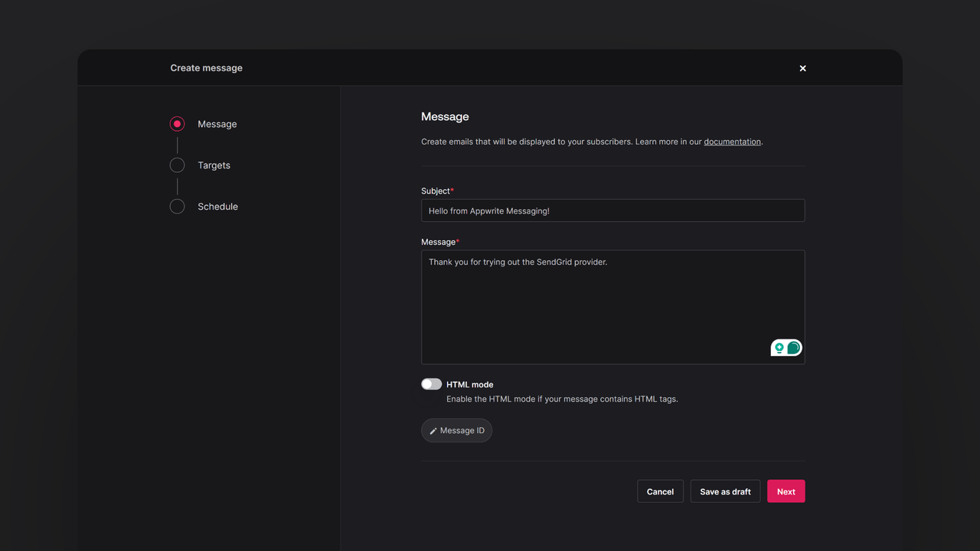Screen dimensions: 980x551
Task: Click the Message heading text
Action: click(x=445, y=116)
